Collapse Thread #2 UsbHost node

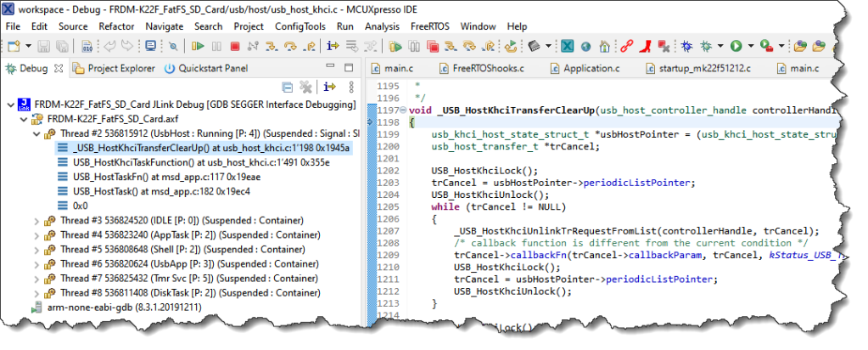(36, 133)
